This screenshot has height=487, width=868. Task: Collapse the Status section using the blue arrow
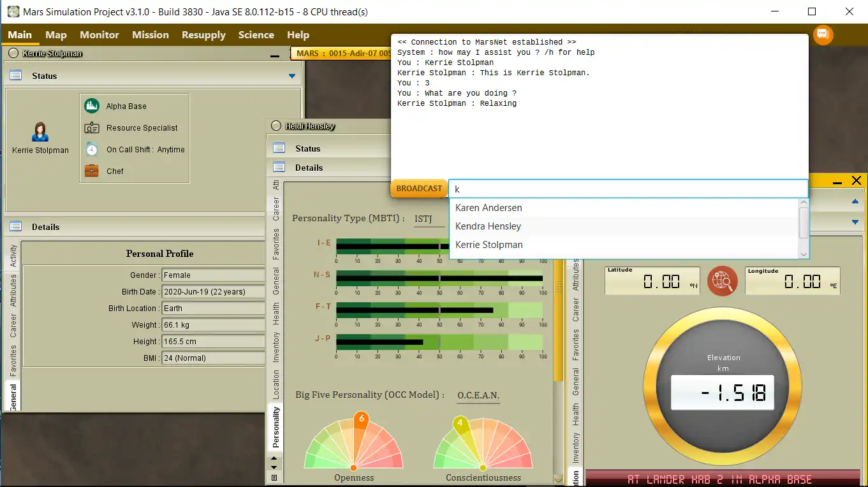click(x=292, y=76)
